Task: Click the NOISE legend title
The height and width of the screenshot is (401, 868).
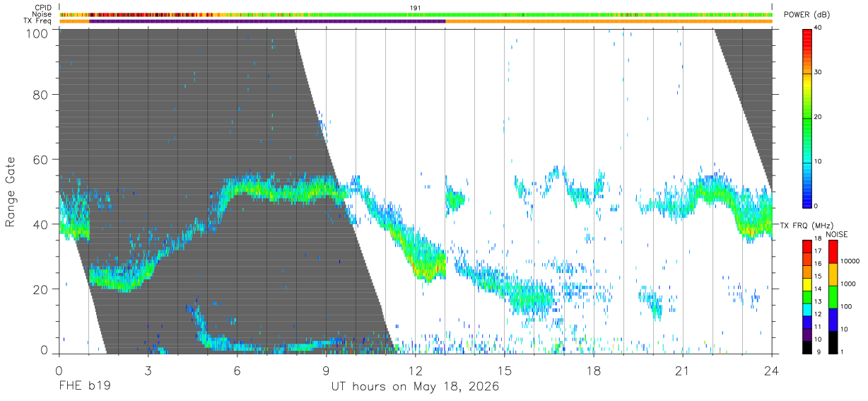Action: click(836, 233)
